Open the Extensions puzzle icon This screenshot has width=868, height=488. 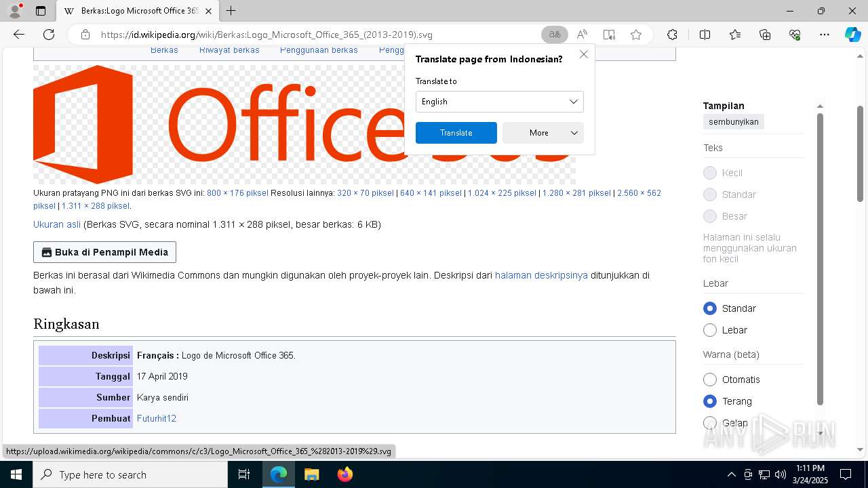(672, 35)
